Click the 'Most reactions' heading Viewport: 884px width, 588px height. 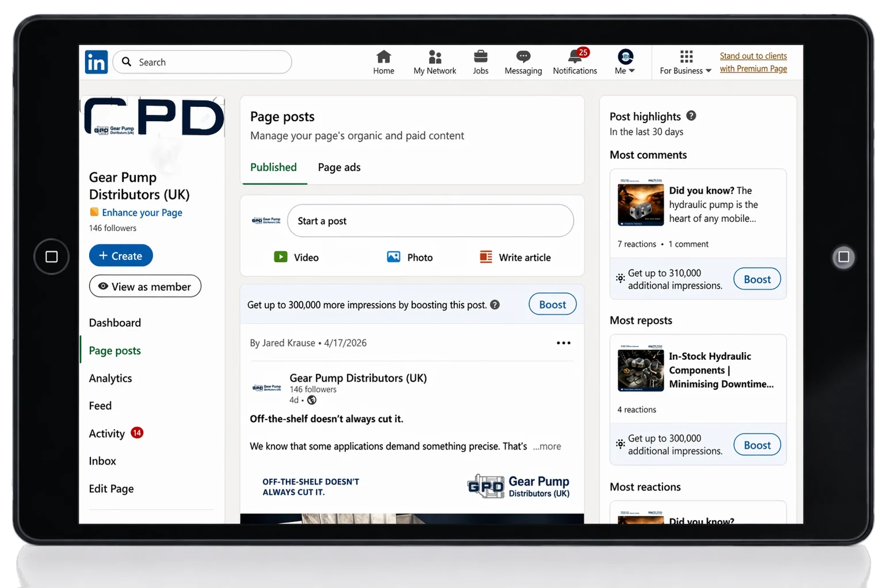(x=645, y=487)
